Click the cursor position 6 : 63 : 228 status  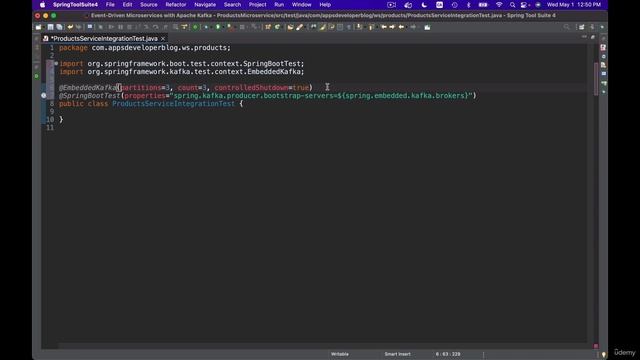pos(448,354)
